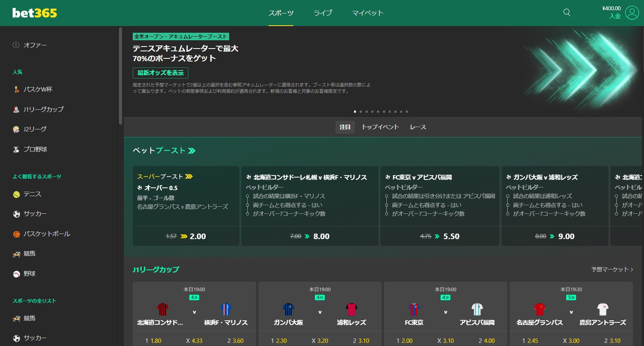The height and width of the screenshot is (346, 644).
Task: Open the user account avatar icon
Action: click(x=632, y=13)
